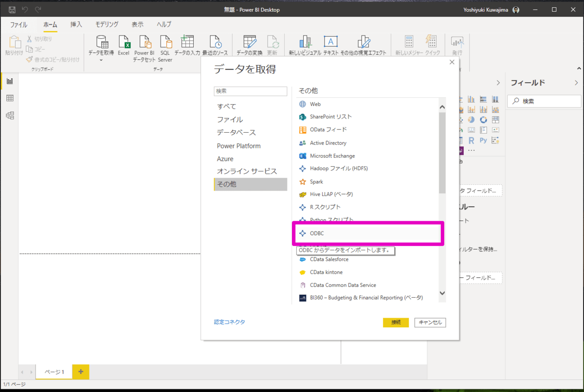
Task: Select CData Salesforce connector
Action: [x=329, y=259]
